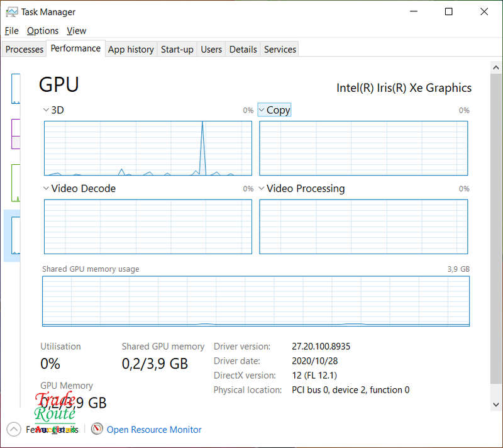Click the Fewer details collapse arrow icon
Screen dimensions: 503x448
tap(14, 429)
